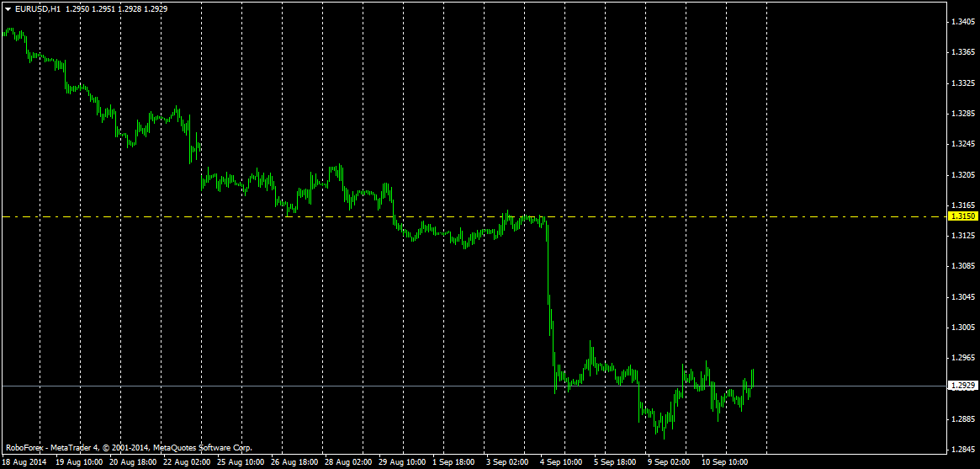Screen dimensions: 980x469
Task: Click the 1.3085 price axis label
Action: tap(961, 266)
